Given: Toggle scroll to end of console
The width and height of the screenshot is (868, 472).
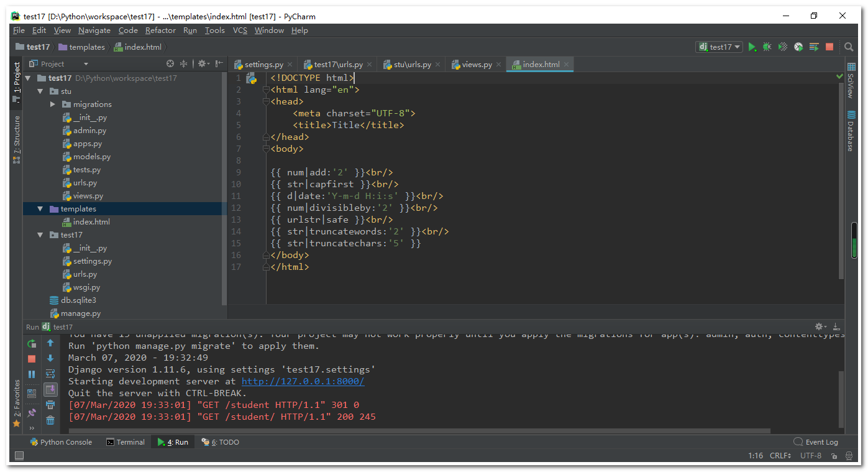Looking at the screenshot, I should pyautogui.click(x=50, y=390).
